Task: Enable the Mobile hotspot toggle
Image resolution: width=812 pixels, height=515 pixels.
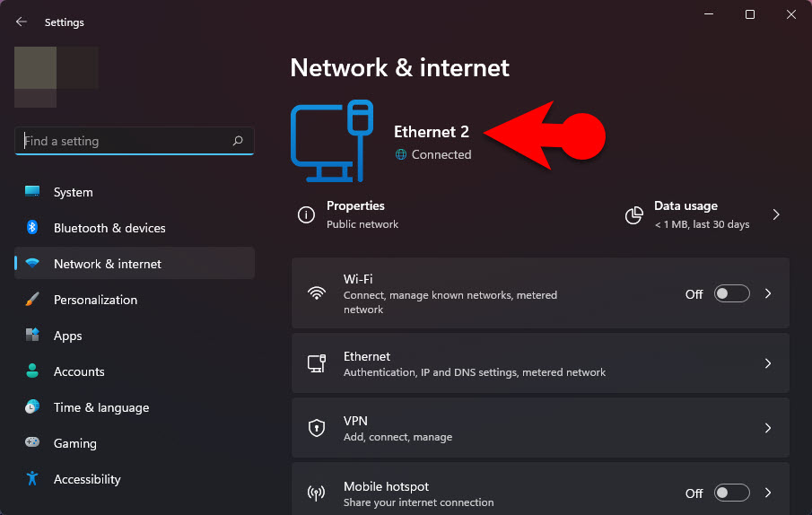Action: (731, 493)
